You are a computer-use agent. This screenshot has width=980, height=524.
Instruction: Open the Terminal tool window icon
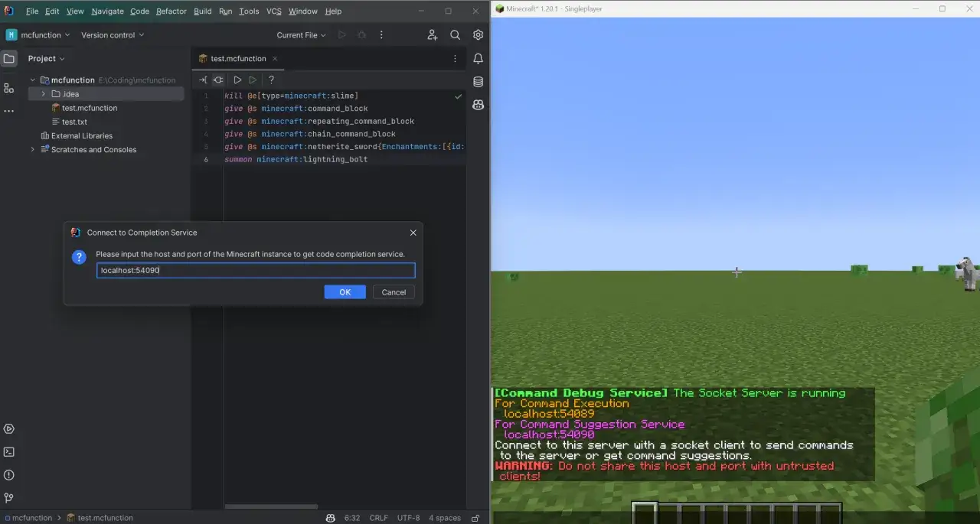[9, 452]
